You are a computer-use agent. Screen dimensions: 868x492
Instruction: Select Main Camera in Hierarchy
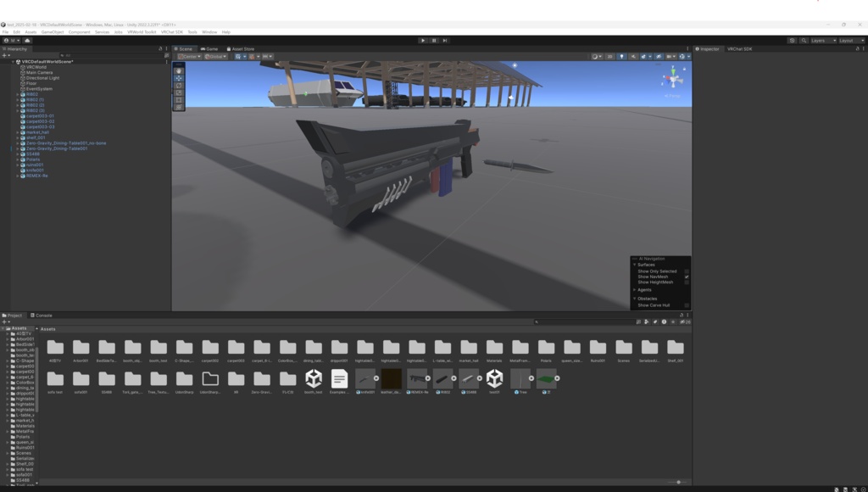pyautogui.click(x=39, y=73)
